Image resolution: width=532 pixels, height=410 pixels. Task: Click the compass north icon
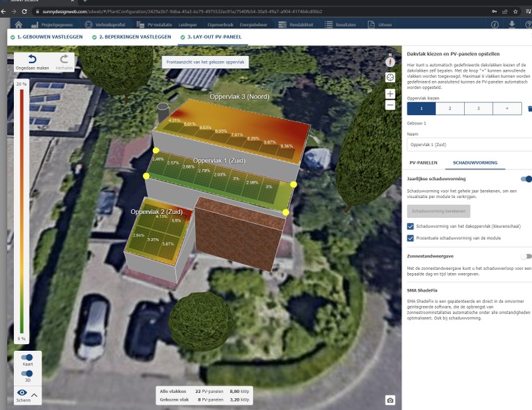[x=390, y=61]
